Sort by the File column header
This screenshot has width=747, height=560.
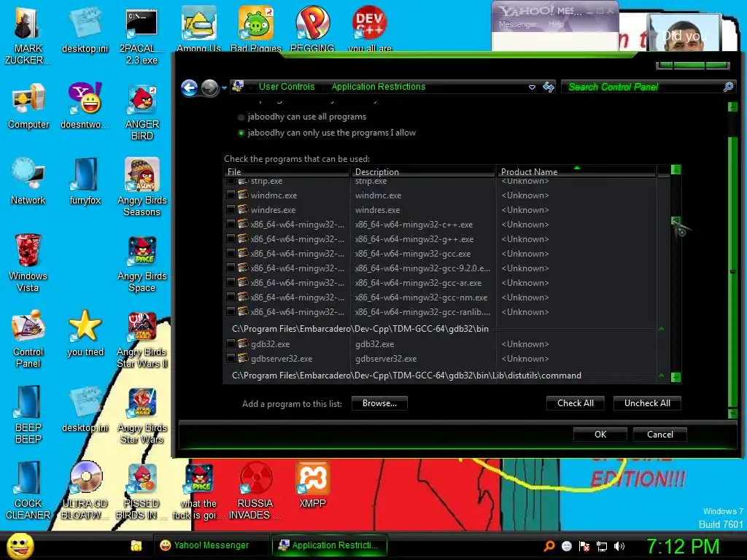click(x=287, y=171)
